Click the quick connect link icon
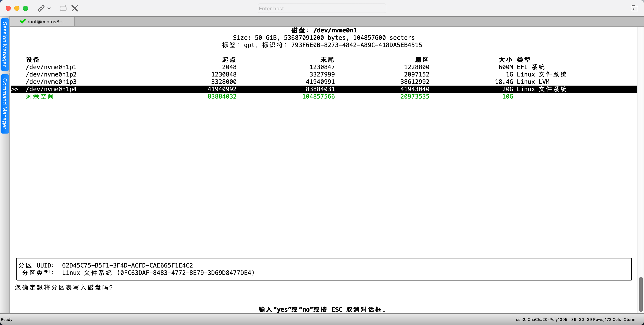644x325 pixels. coord(41,8)
